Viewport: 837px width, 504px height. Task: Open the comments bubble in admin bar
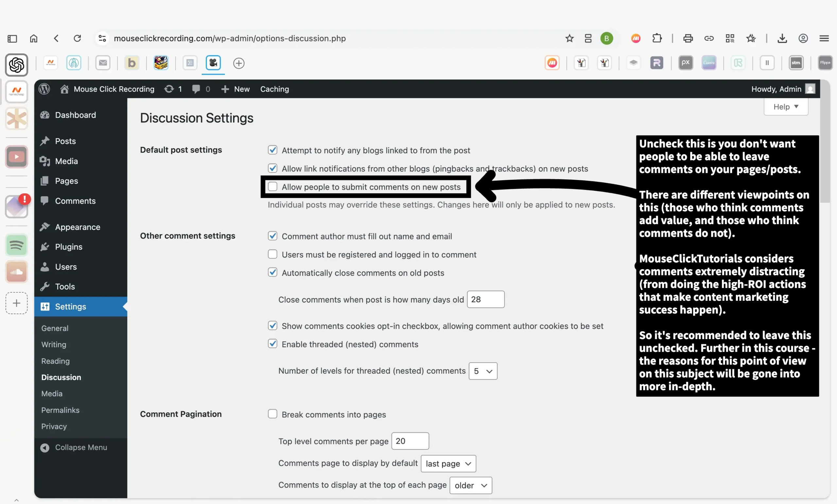(x=196, y=89)
